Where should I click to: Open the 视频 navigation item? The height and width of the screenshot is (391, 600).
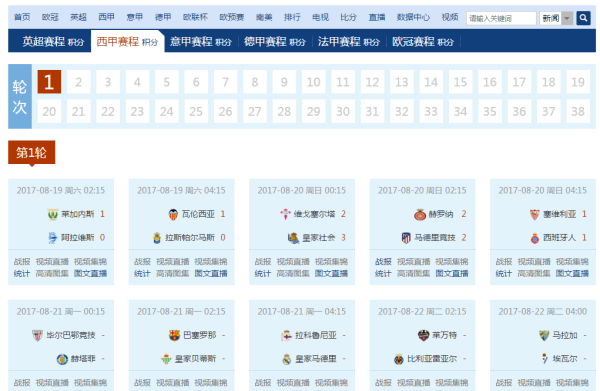pyautogui.click(x=450, y=17)
